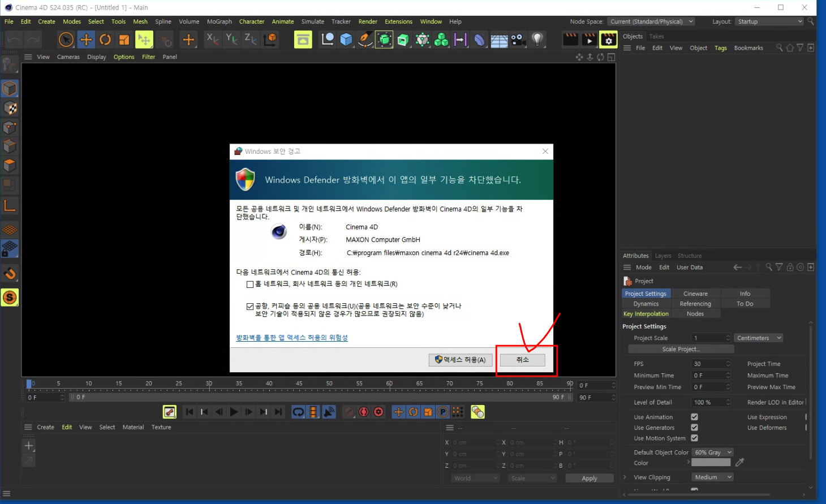Toggle Parameter keyframe recording P icon

point(443,412)
